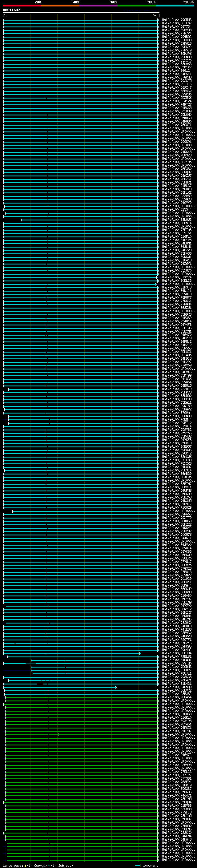Click the purple ~60% identity legend segment
Screen dimensions: 197x868
tap(99, 6)
